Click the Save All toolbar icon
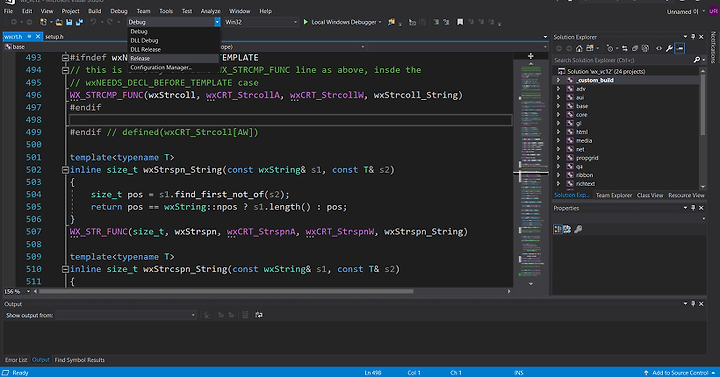 79,22
